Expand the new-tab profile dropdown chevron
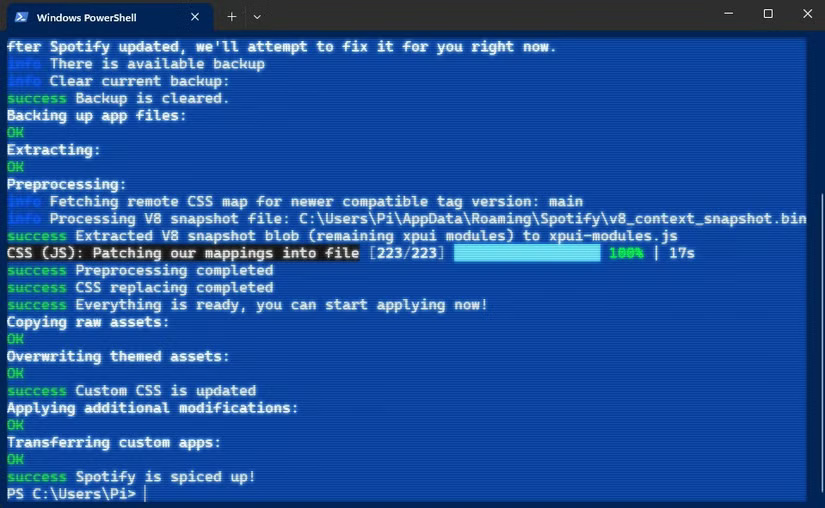This screenshot has height=508, width=825. (257, 17)
